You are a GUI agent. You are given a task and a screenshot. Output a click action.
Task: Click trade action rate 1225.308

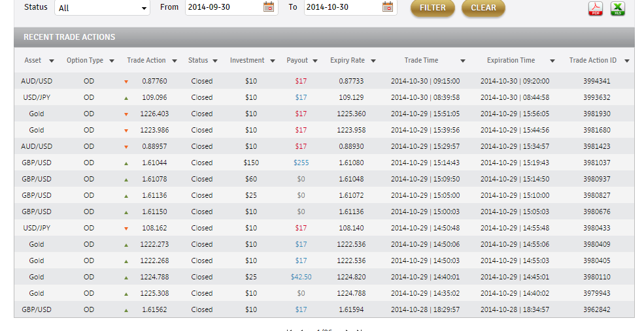tap(154, 293)
